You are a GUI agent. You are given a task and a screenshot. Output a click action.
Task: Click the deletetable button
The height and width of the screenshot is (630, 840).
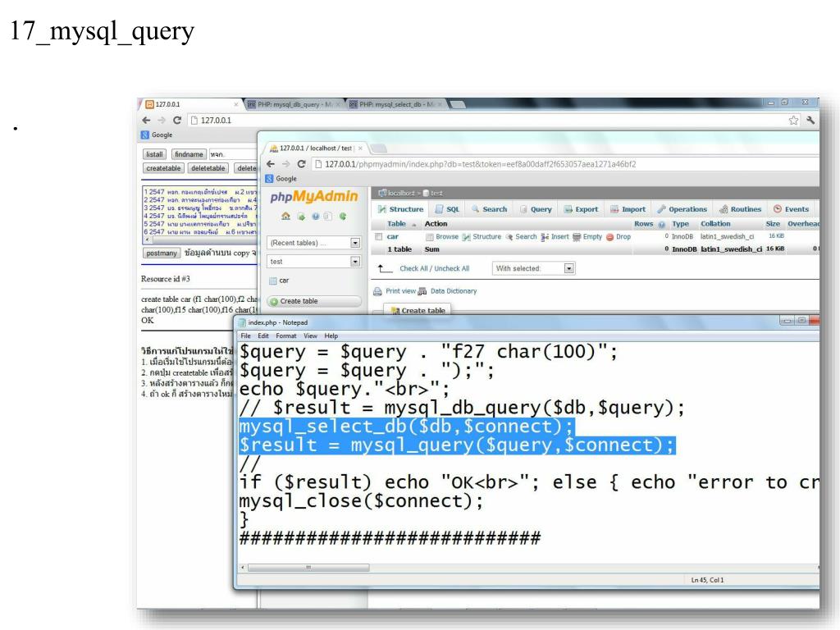[208, 168]
